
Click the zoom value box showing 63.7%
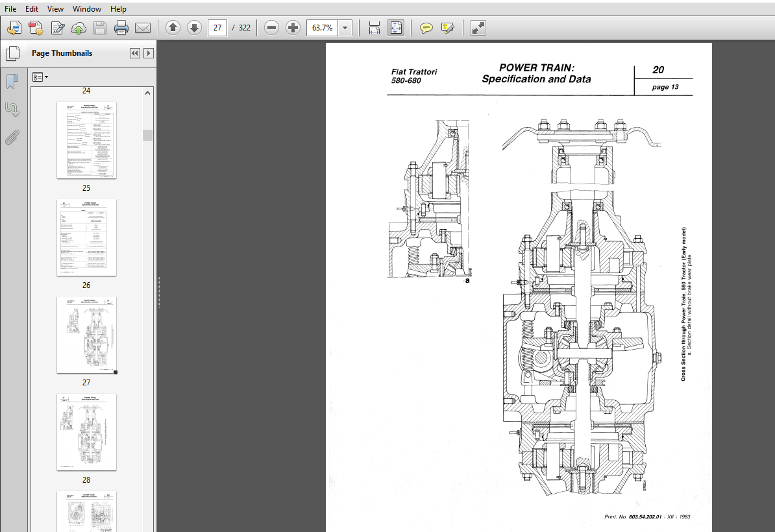[x=322, y=28]
